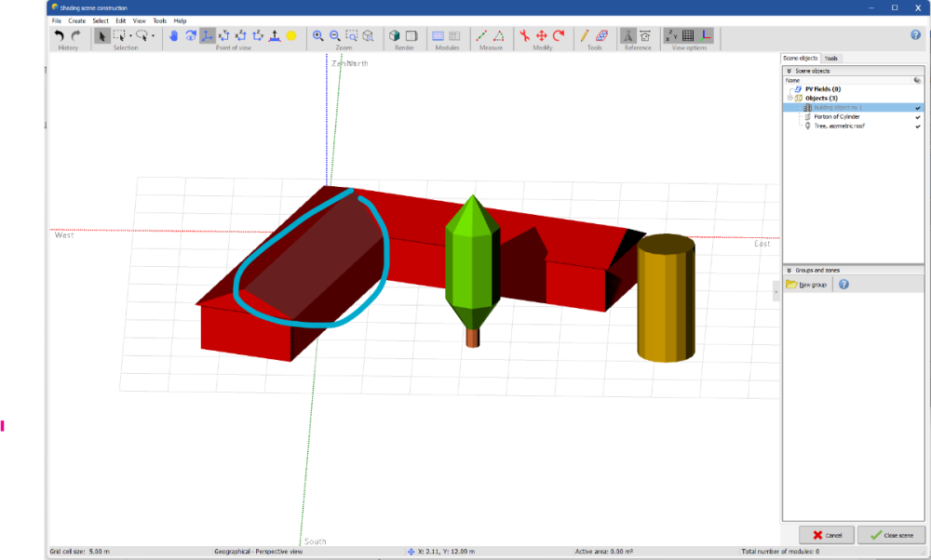Toggle visibility checkmark for Portion of Cylinder
The height and width of the screenshot is (560, 931).
917,116
